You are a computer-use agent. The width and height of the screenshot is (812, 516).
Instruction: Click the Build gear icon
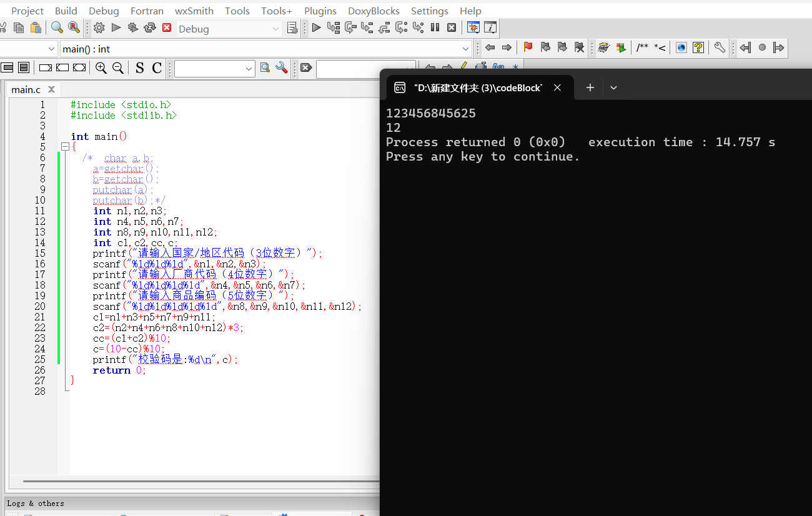tap(99, 27)
